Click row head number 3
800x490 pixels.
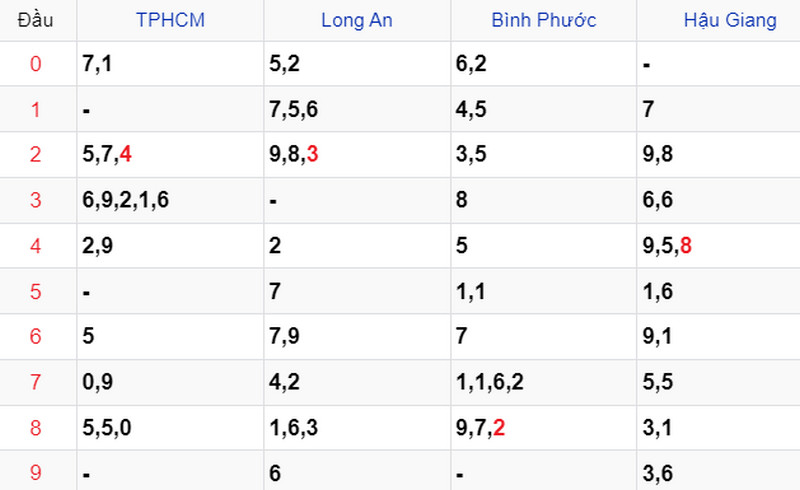35,200
